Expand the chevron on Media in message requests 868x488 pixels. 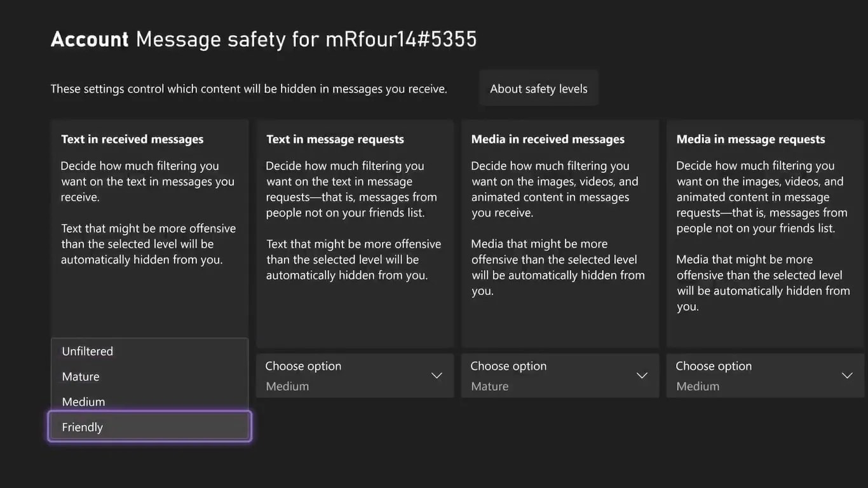847,375
